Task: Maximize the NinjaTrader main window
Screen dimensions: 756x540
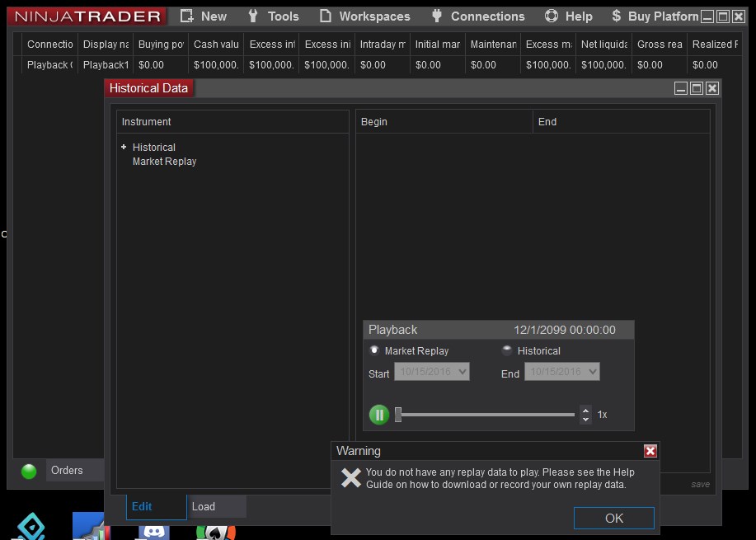Action: 723,16
